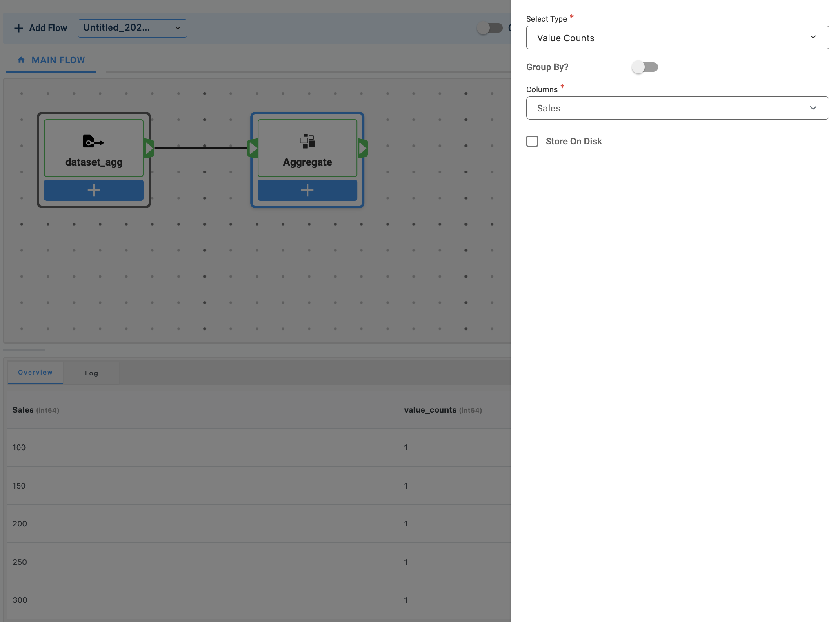This screenshot has height=622, width=840.
Task: Open the Untitled flow selector dropdown
Action: [132, 28]
